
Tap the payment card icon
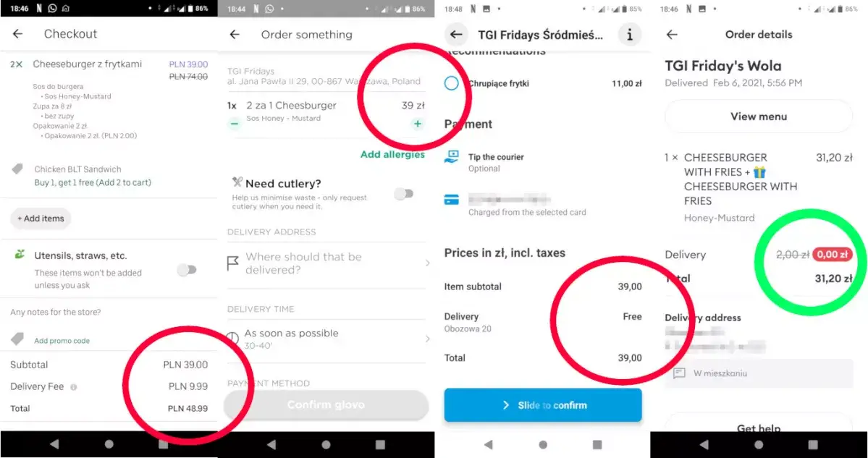(x=452, y=200)
